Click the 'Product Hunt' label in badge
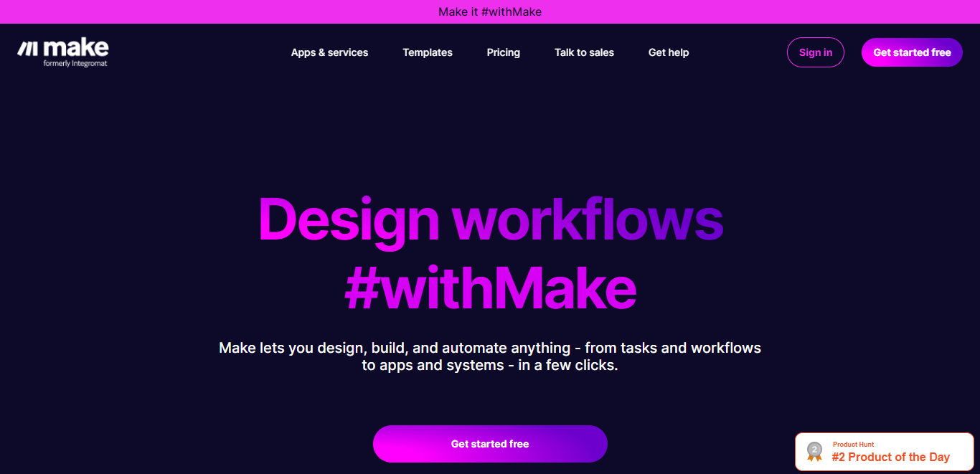The image size is (980, 474). coord(853,445)
